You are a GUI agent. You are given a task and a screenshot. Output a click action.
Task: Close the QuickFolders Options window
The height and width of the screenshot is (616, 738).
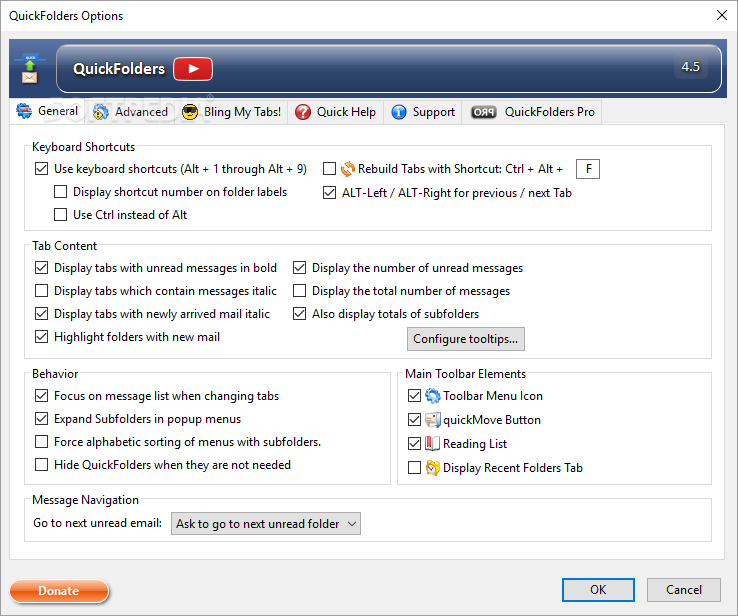[x=722, y=16]
